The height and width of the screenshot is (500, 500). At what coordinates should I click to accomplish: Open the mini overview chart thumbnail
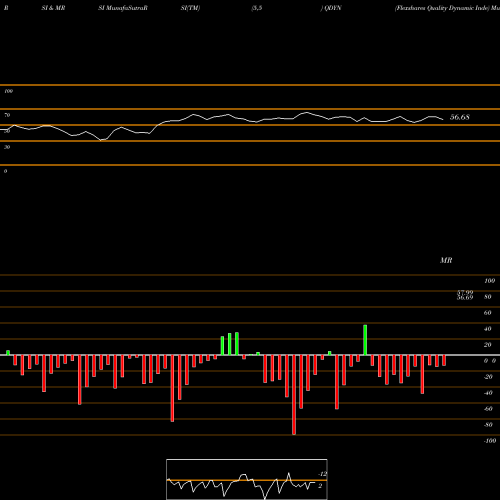247,479
